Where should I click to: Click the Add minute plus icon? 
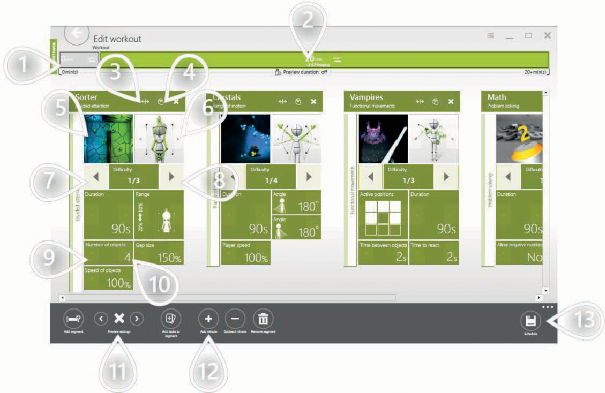point(208,319)
